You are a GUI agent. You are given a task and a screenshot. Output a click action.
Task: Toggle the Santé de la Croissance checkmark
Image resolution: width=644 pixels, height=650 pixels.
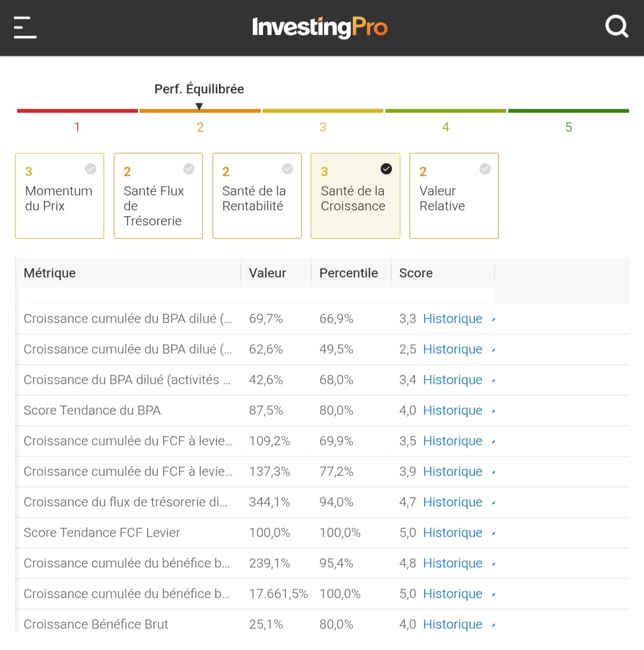pyautogui.click(x=386, y=169)
